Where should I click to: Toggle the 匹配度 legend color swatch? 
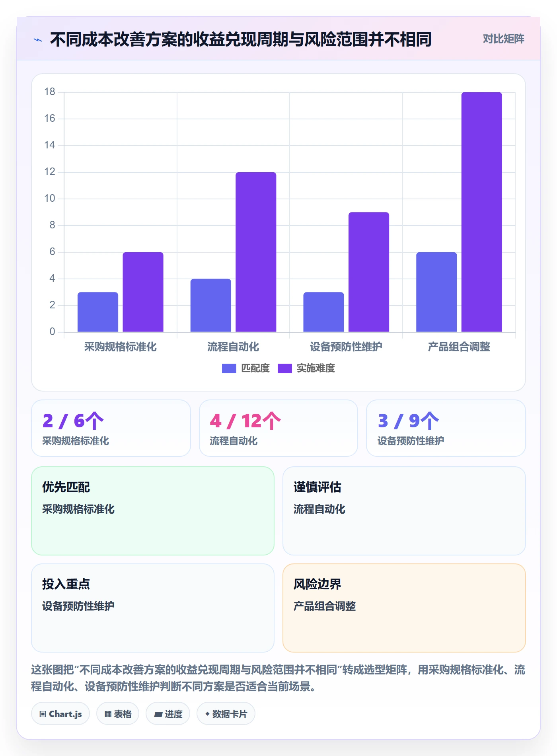click(x=229, y=368)
